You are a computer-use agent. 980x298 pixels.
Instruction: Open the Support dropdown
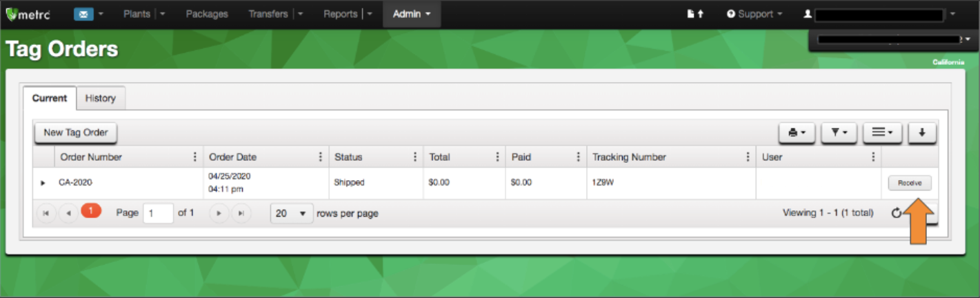click(x=754, y=14)
